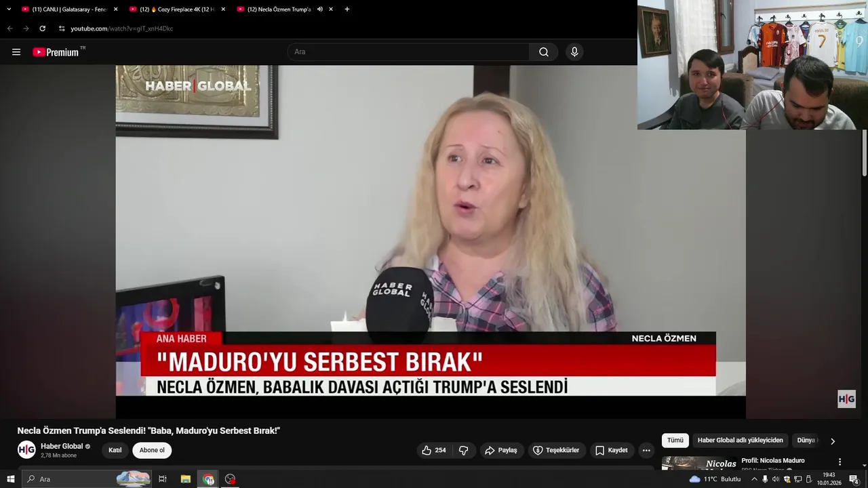Start voice search with the microphone icon
Image resolution: width=868 pixels, height=488 pixels.
pyautogui.click(x=574, y=52)
